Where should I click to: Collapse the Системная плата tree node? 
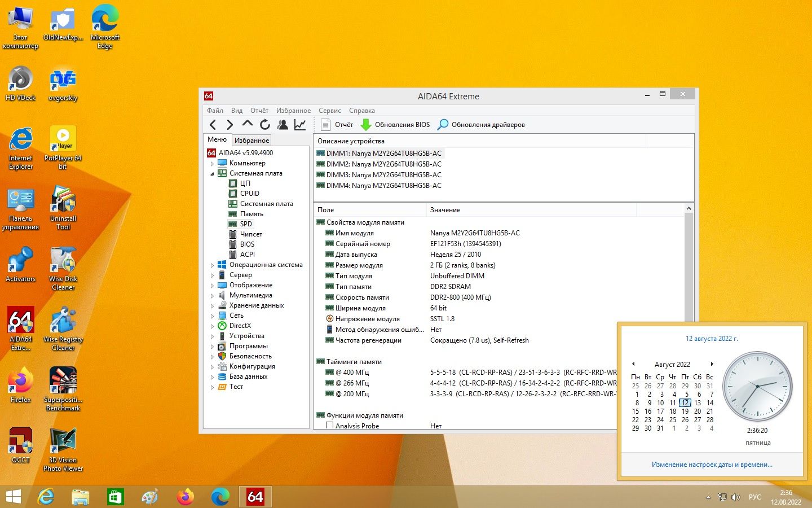click(x=213, y=174)
